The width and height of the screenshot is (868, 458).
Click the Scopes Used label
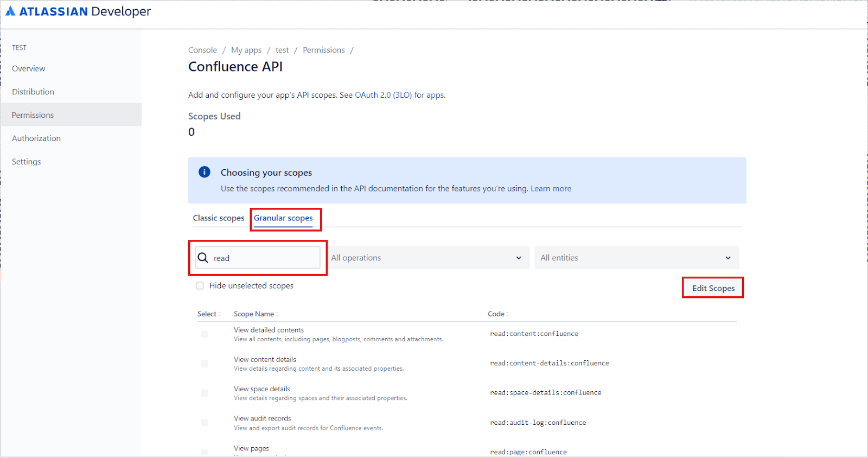[214, 116]
